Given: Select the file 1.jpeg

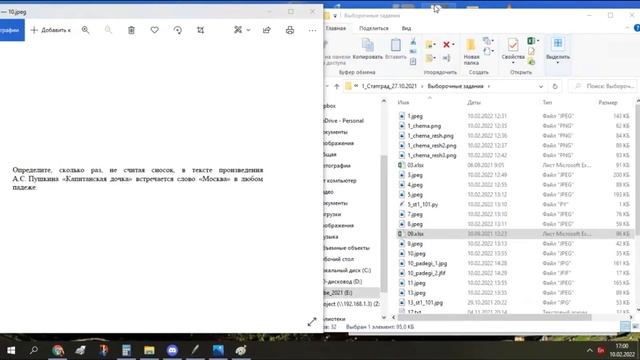Looking at the screenshot, I should pos(415,116).
